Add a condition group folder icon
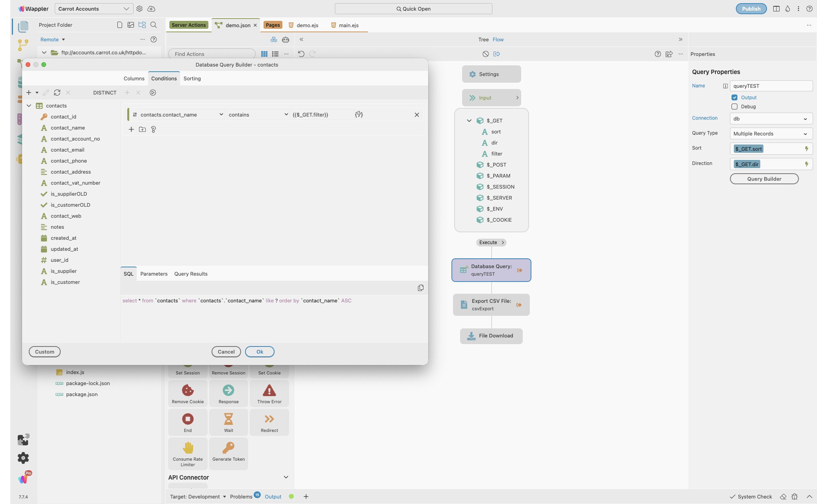 click(142, 130)
